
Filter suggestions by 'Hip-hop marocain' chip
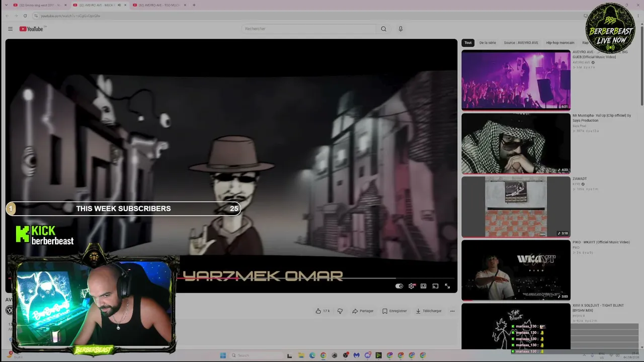coord(560,43)
